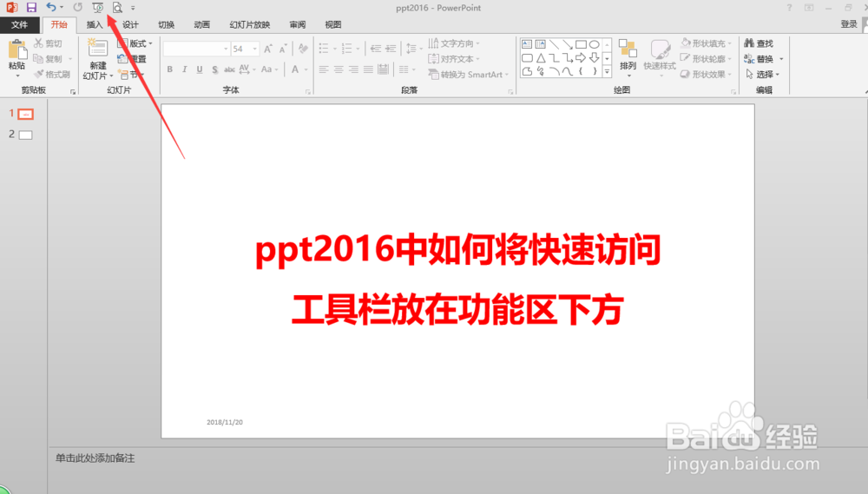Align text left
The height and width of the screenshot is (494, 868).
324,69
